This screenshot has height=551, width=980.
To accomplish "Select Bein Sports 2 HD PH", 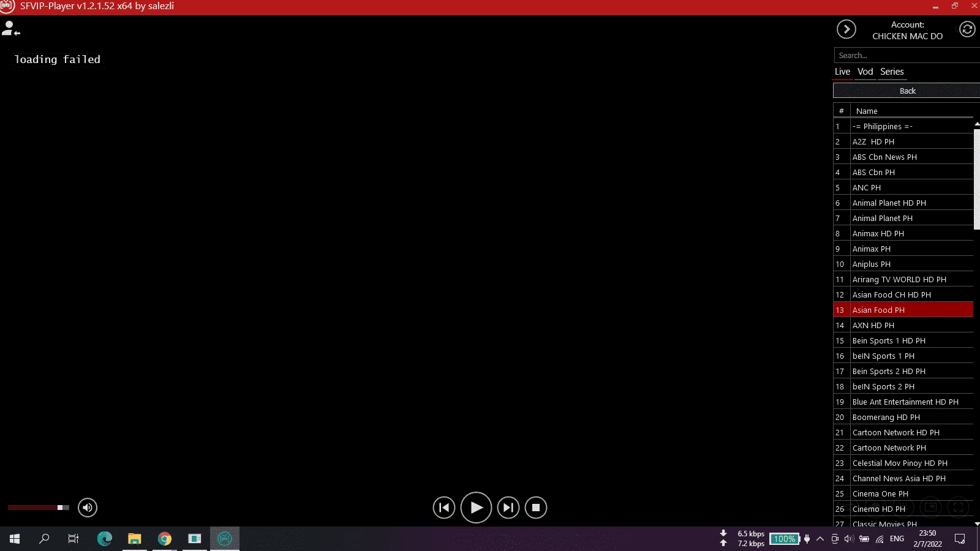I will pyautogui.click(x=903, y=371).
